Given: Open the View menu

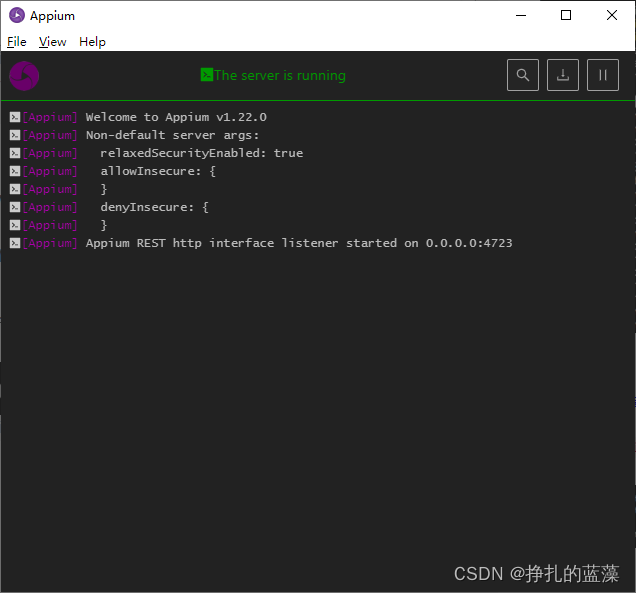Looking at the screenshot, I should tap(52, 42).
